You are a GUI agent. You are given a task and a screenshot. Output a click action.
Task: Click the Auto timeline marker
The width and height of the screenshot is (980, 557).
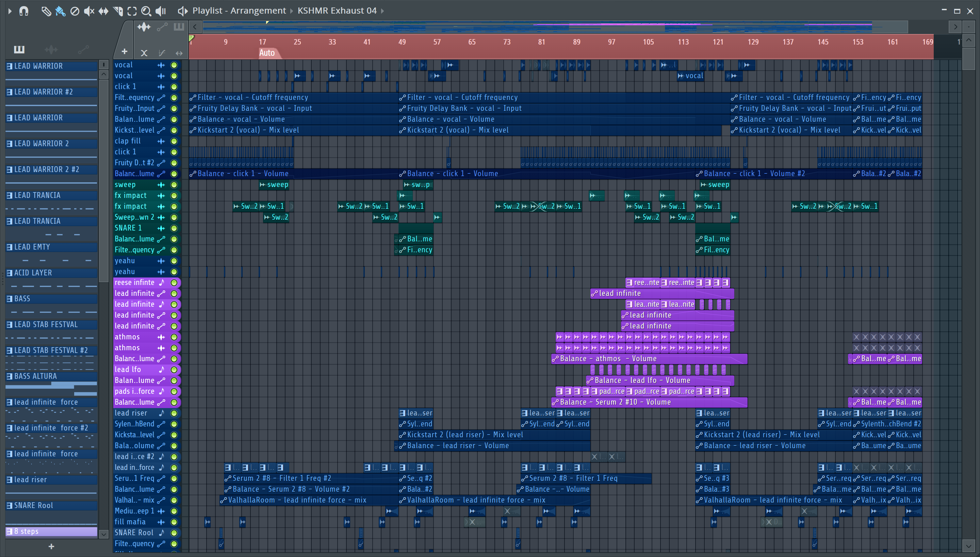[x=269, y=53]
